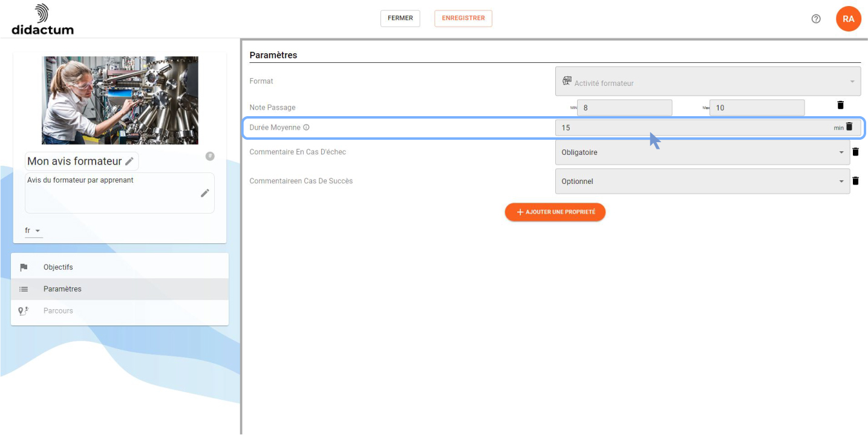Click the Objectifs flag icon
Viewport: 868px width, 435px height.
(24, 267)
